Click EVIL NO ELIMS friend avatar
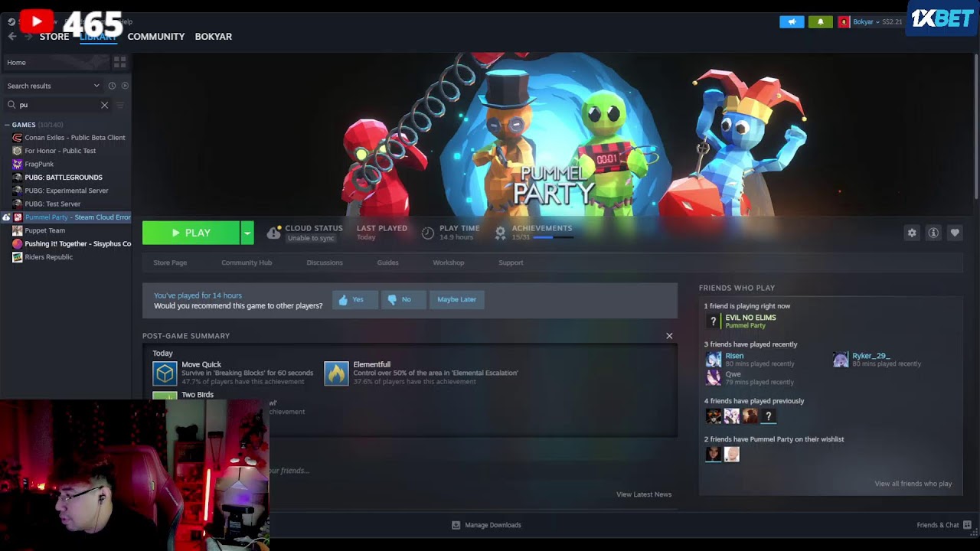980x551 pixels. (x=714, y=321)
